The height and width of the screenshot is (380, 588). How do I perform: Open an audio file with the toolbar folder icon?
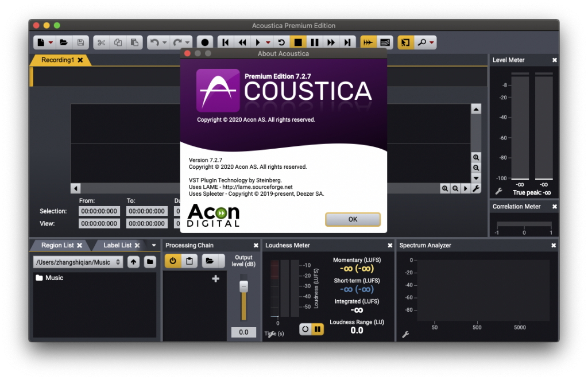(x=64, y=42)
